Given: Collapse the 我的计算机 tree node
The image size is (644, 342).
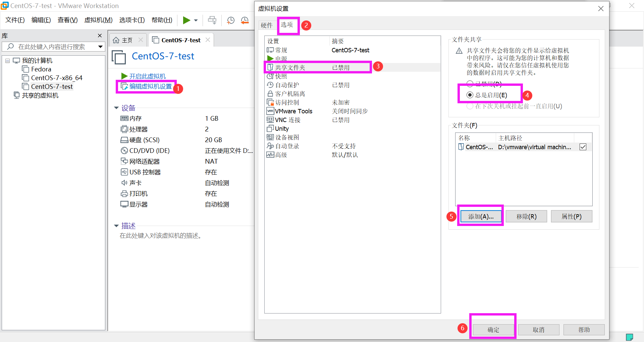Looking at the screenshot, I should click(7, 61).
